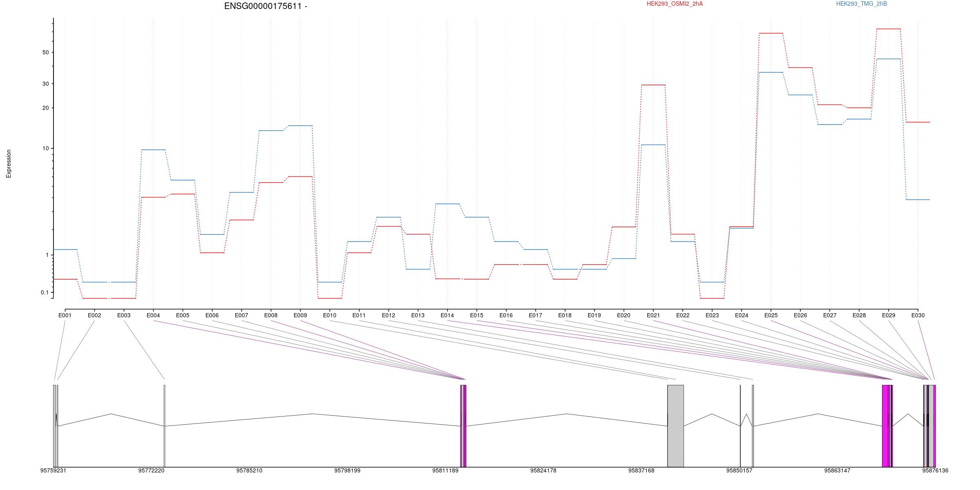
Task: Select exon bin label E029
Action: [x=889, y=315]
